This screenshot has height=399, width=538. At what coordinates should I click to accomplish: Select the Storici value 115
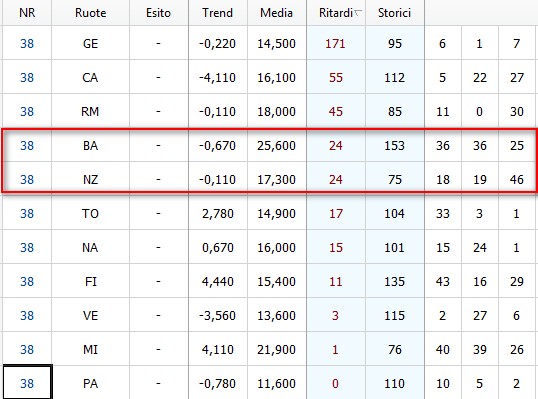[395, 315]
